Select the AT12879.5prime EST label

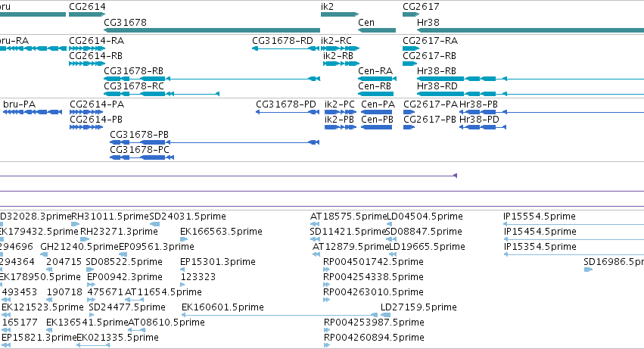[350, 247]
